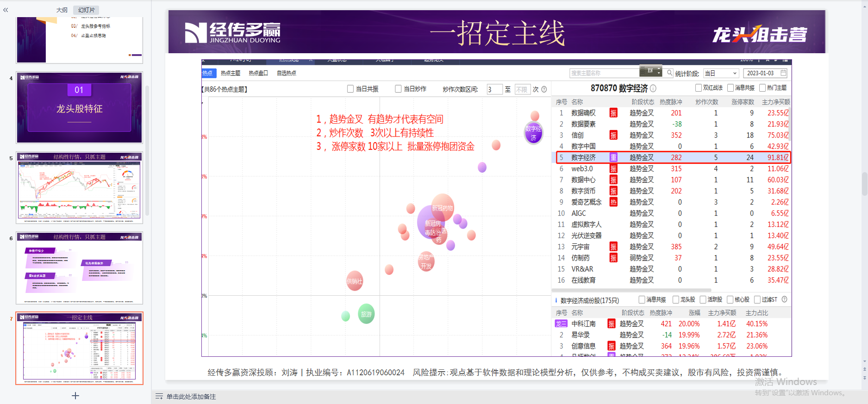Tick 消息共振 checkbox in the 成份股 section
The height and width of the screenshot is (404, 868).
coord(642,300)
